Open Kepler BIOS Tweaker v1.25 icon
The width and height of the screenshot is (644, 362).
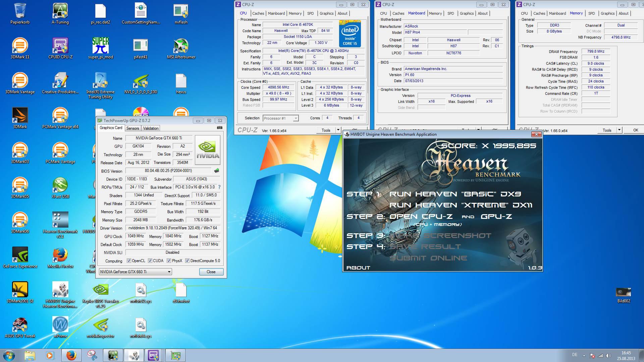click(101, 295)
